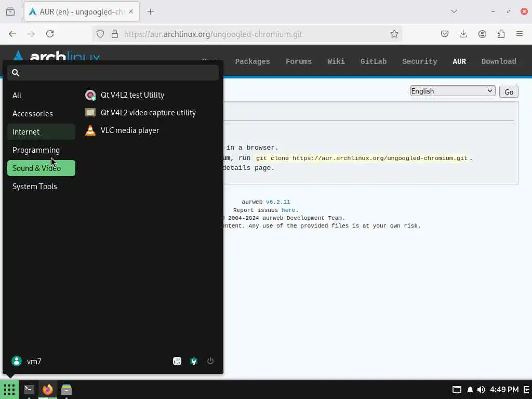Select the All category

click(x=41, y=96)
